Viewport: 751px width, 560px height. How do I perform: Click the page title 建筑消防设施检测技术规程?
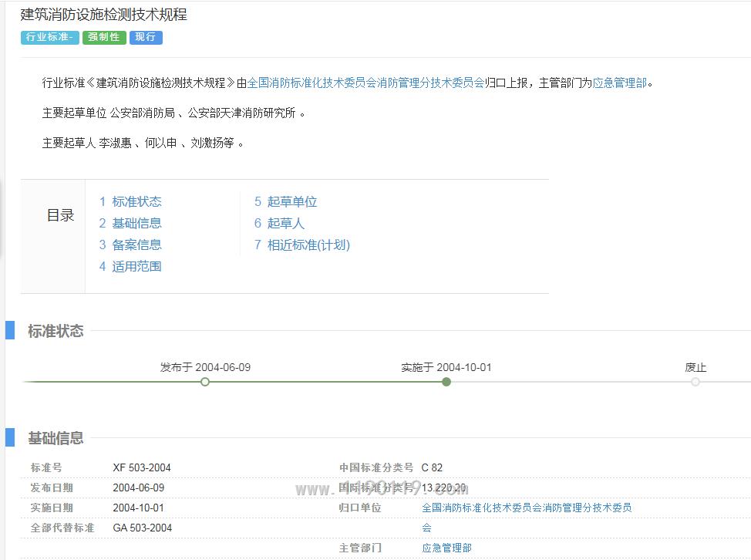[x=103, y=15]
